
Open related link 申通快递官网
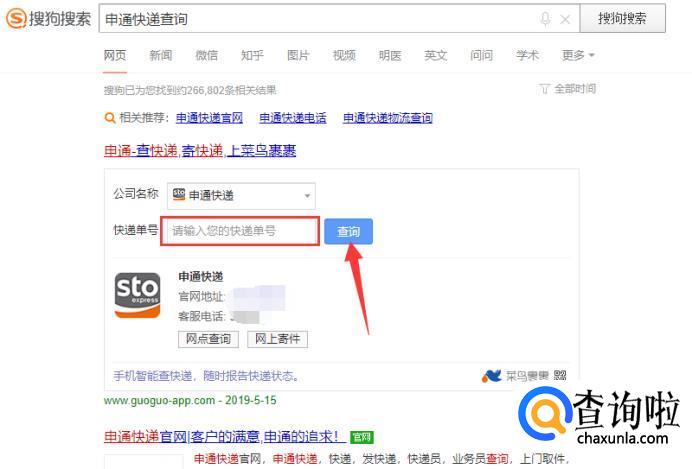pos(210,118)
